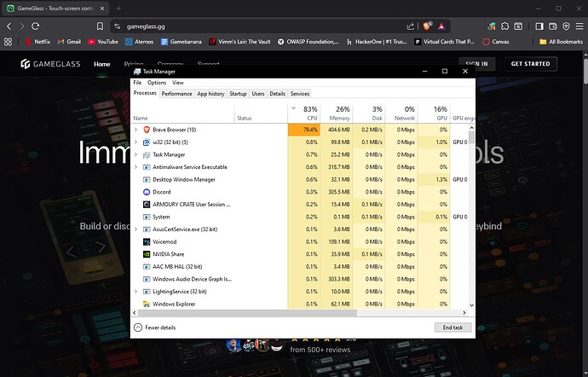This screenshot has height=377, width=588.
Task: Expand Antimalware Service Executable row
Action: (x=135, y=166)
